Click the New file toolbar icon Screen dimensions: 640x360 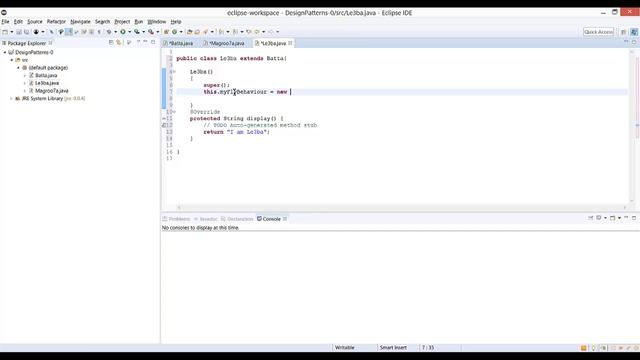[x=5, y=32]
